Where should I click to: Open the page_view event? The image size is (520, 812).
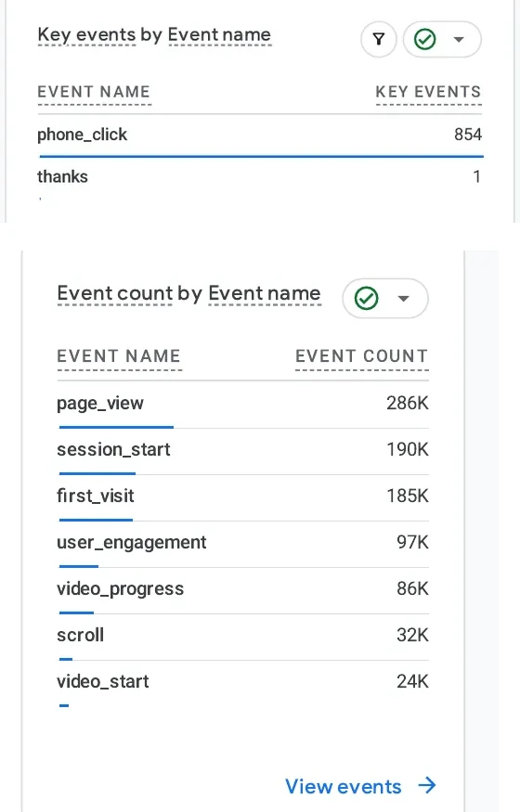pyautogui.click(x=243, y=404)
